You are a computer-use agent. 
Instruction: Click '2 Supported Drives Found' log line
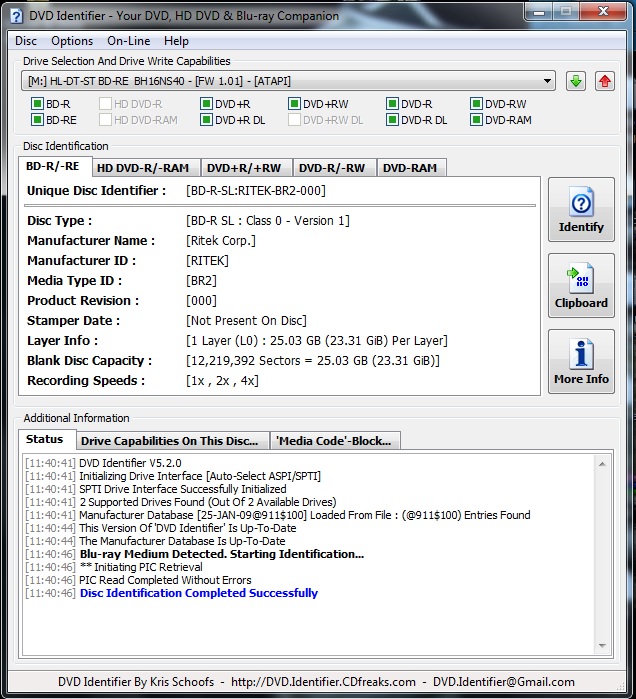click(208, 502)
